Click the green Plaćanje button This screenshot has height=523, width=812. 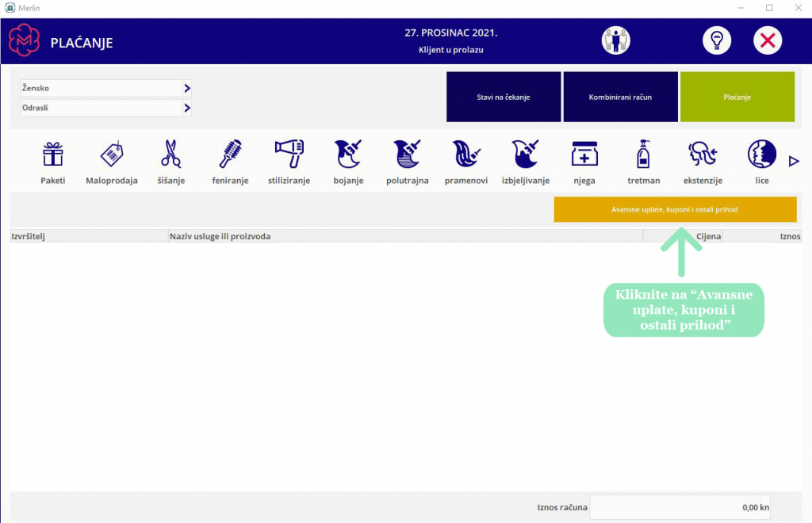(737, 97)
